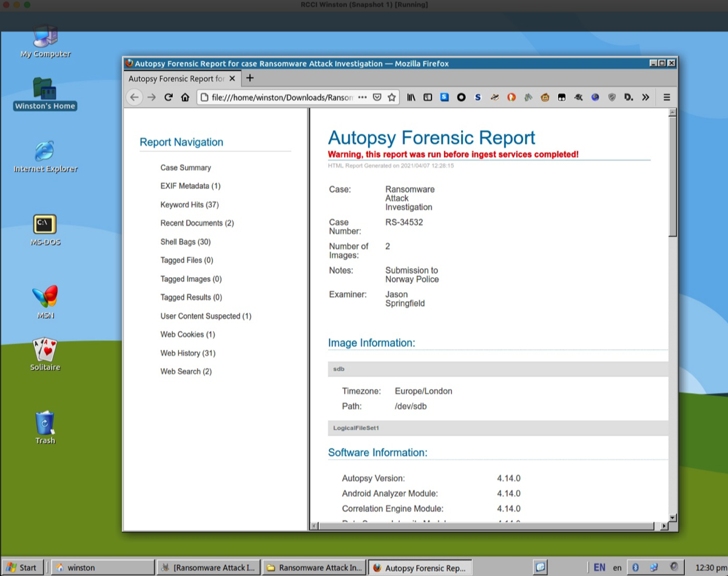Expand the toolbar overflow chevron

[x=645, y=97]
